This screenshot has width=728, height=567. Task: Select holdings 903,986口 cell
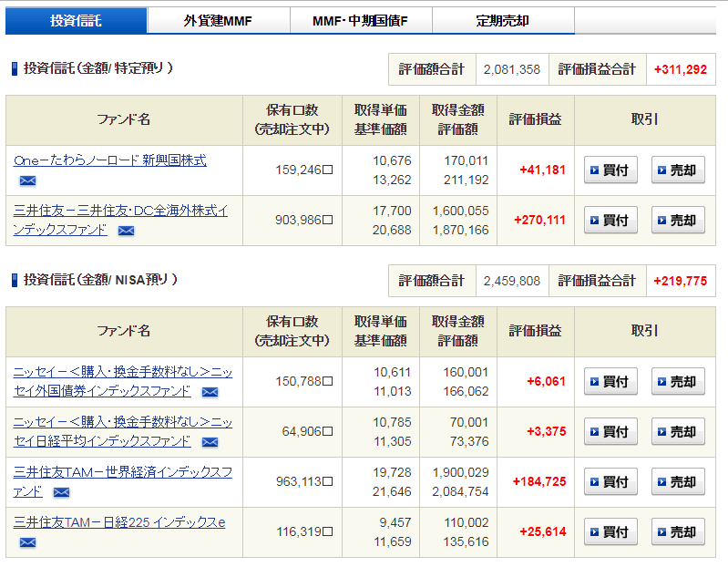click(x=292, y=221)
